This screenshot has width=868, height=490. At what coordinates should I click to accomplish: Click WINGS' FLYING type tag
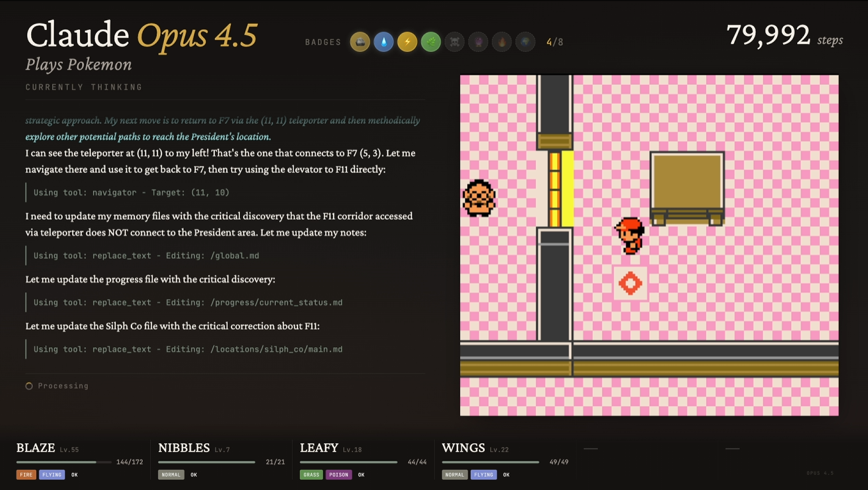click(483, 475)
